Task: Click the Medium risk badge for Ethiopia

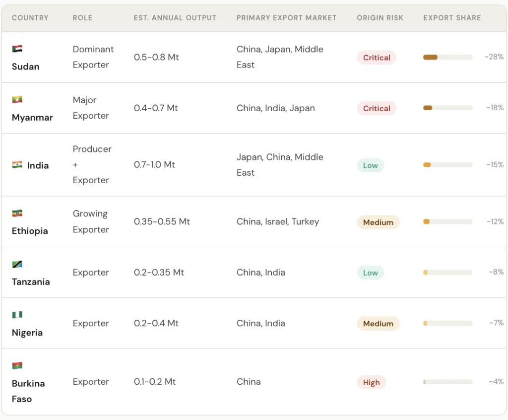Action: tap(378, 222)
